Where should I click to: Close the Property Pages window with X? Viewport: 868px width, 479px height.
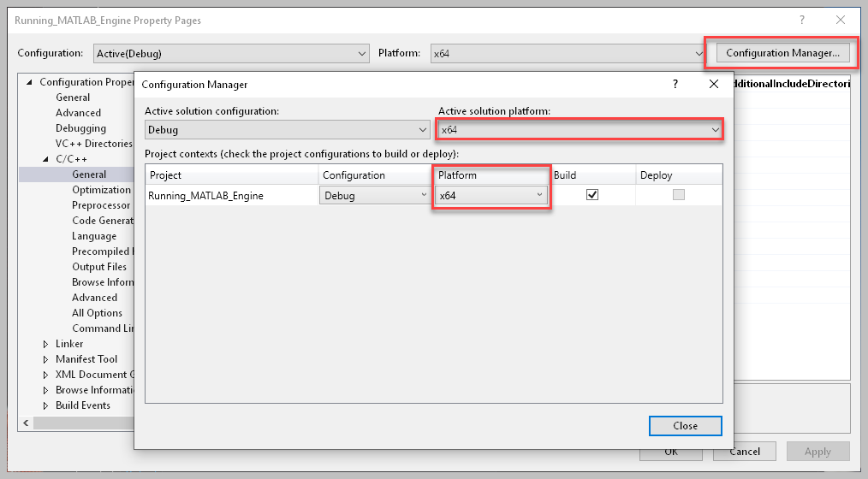click(841, 20)
